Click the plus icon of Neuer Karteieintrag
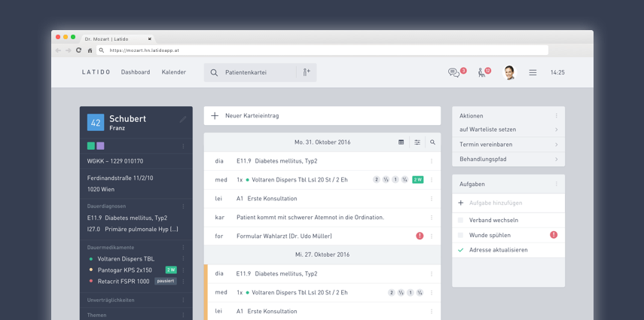This screenshot has width=644, height=320. click(215, 116)
